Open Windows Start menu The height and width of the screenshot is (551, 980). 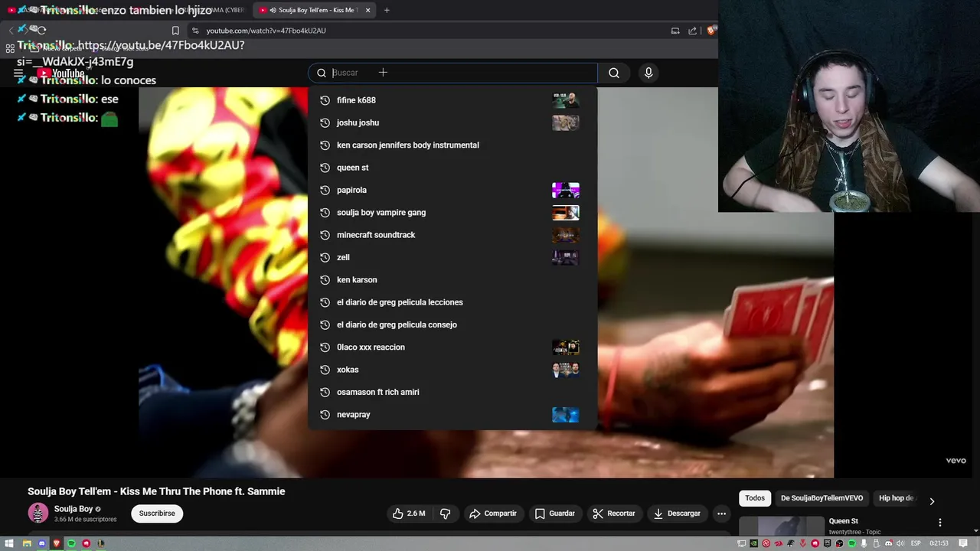9,543
